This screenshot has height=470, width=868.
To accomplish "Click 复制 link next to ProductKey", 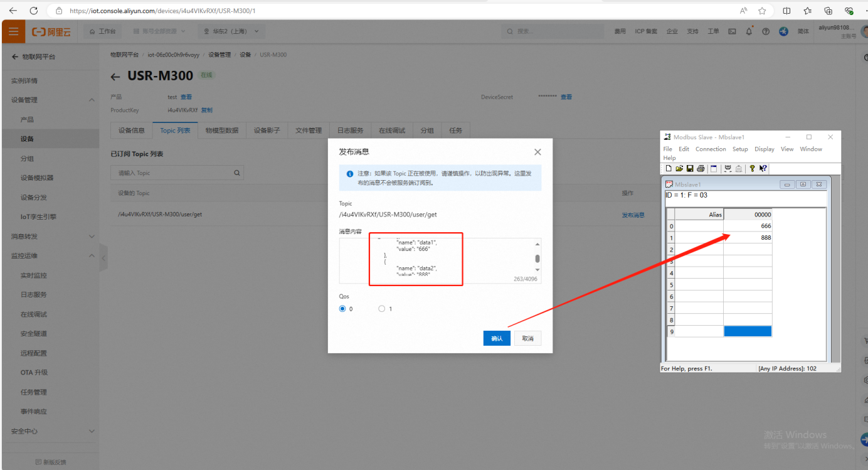I will (206, 110).
